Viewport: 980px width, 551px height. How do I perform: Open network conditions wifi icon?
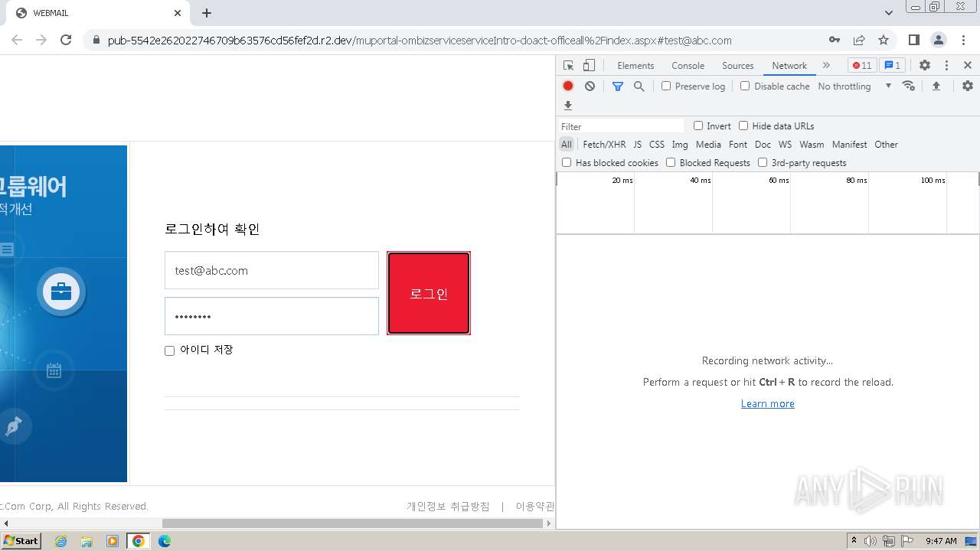pos(909,86)
